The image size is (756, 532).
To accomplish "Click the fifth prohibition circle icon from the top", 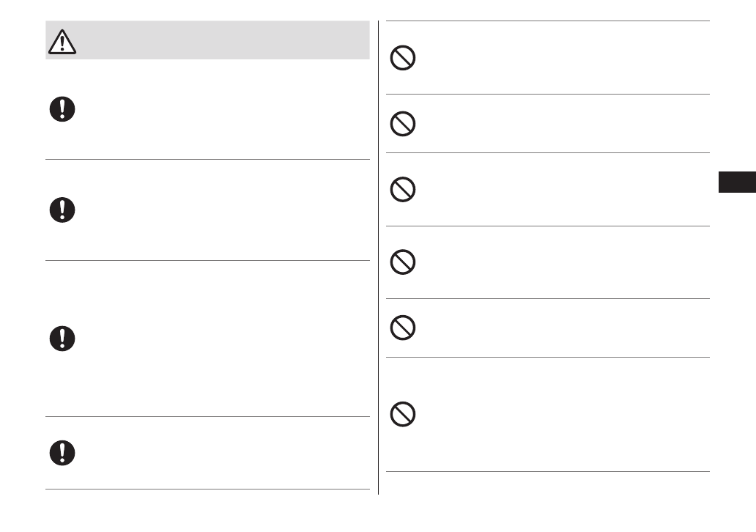I will 403,328.
